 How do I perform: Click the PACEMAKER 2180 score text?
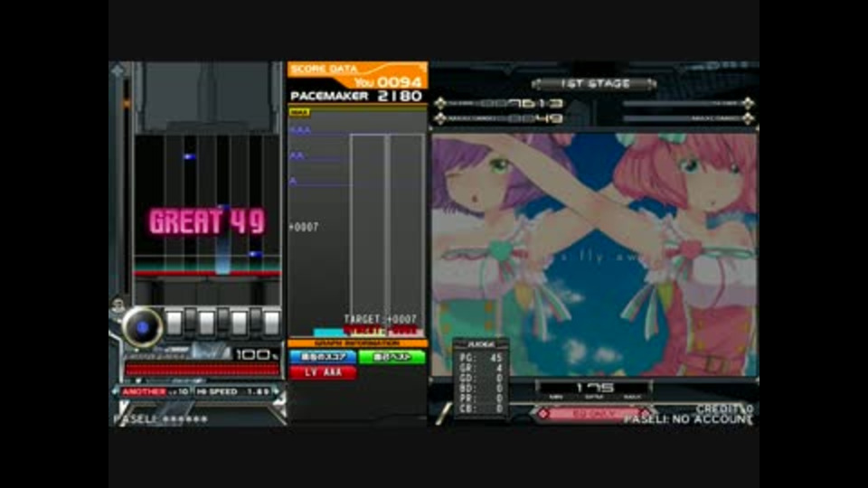[x=356, y=97]
